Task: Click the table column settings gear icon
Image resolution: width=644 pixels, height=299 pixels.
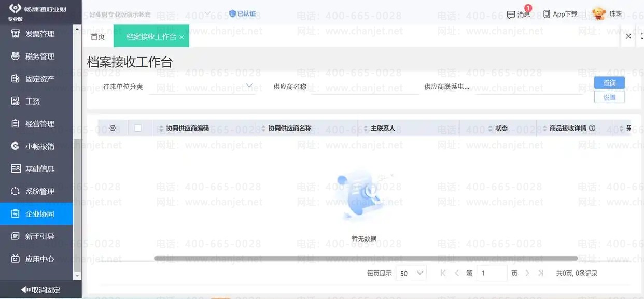Action: (113, 128)
